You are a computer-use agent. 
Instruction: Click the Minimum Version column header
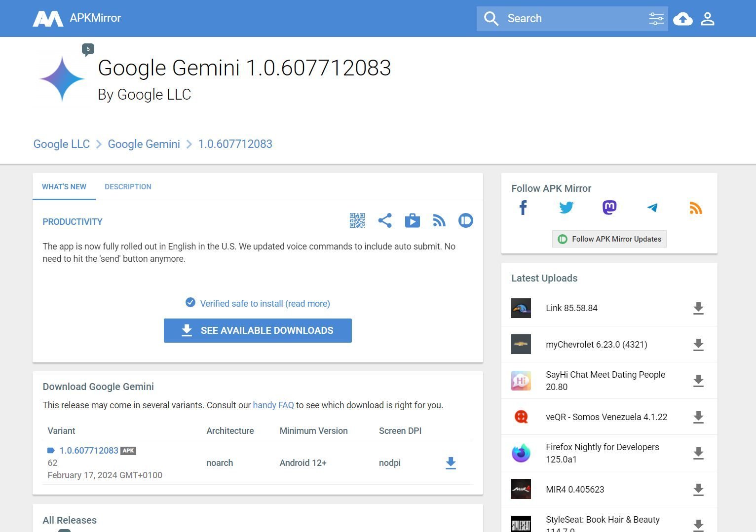(313, 431)
